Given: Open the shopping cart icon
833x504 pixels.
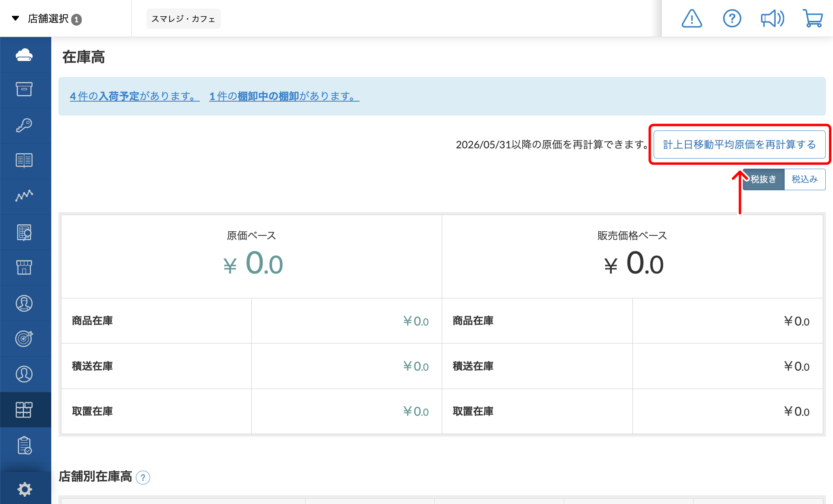Looking at the screenshot, I should pyautogui.click(x=813, y=19).
